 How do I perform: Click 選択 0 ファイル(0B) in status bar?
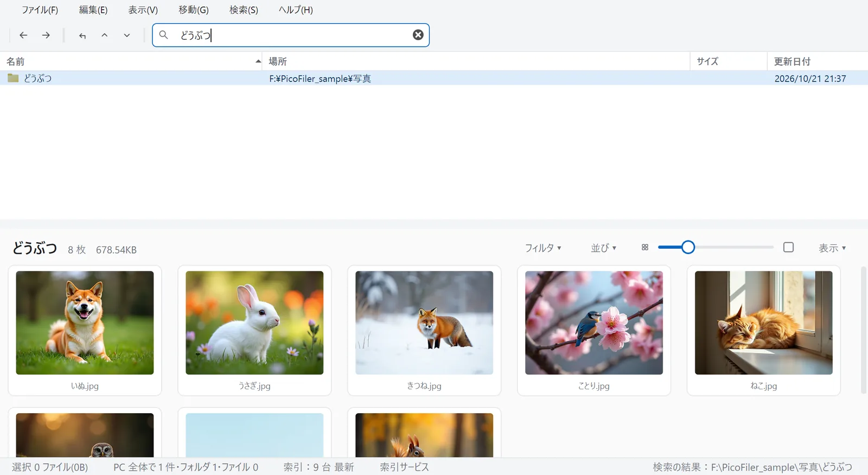tap(50, 467)
